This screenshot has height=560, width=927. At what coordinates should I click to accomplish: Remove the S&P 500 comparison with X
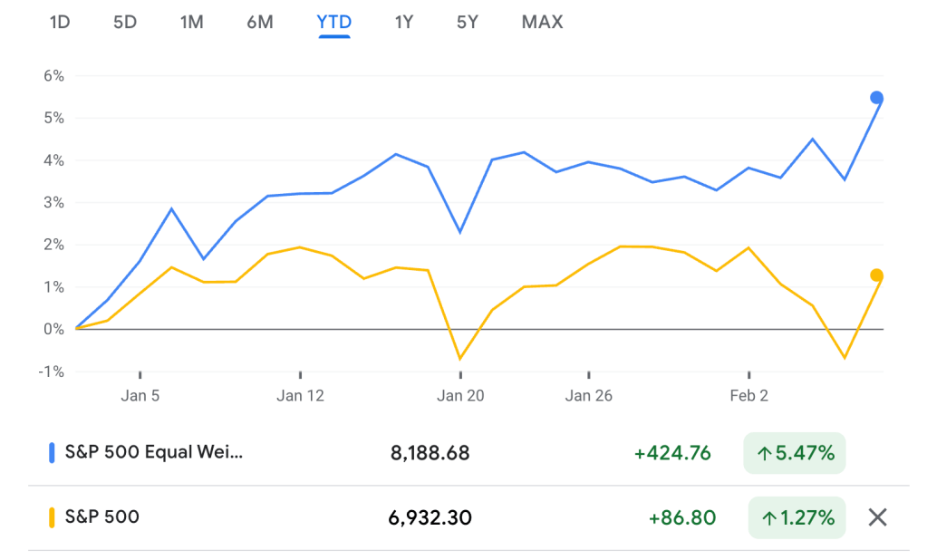coord(876,517)
